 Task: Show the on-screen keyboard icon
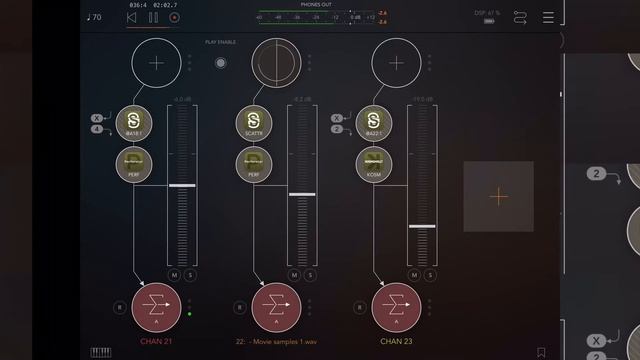[x=101, y=352]
